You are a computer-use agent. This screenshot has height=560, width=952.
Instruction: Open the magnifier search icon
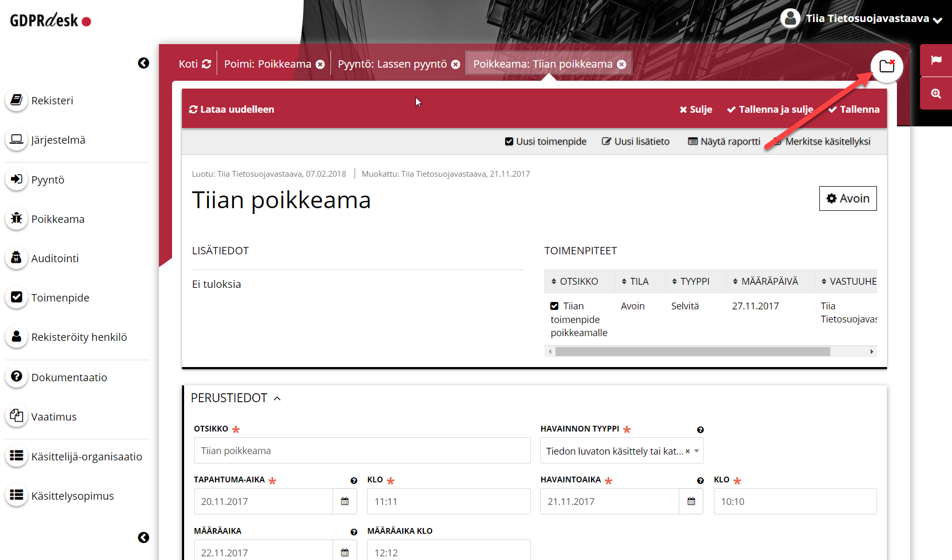coord(936,94)
